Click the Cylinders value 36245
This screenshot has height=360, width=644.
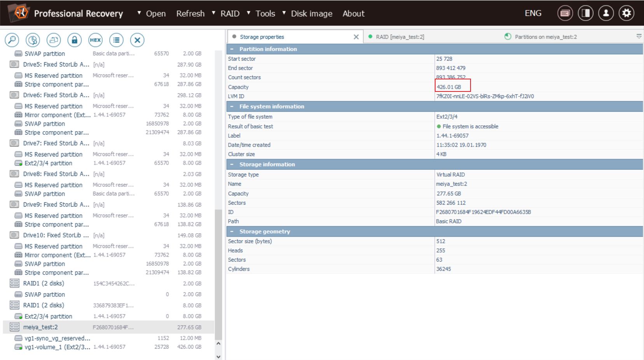[x=443, y=269]
